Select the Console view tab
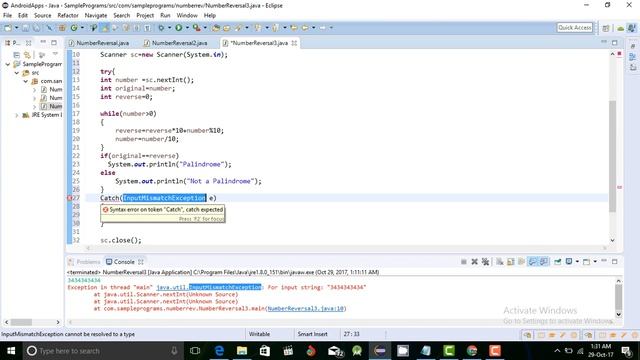This screenshot has width=640, height=360. [x=124, y=262]
